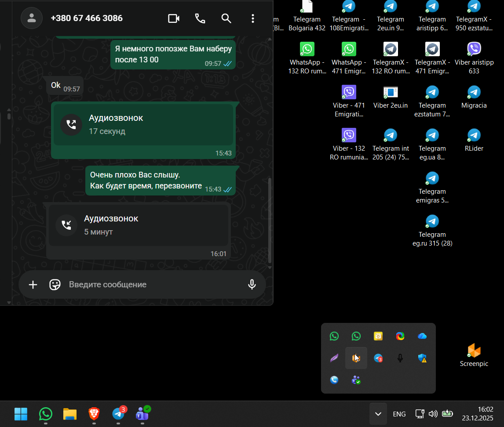Screen dimensions: 504x427
Task: Open the contact profile avatar
Action: pyautogui.click(x=32, y=18)
